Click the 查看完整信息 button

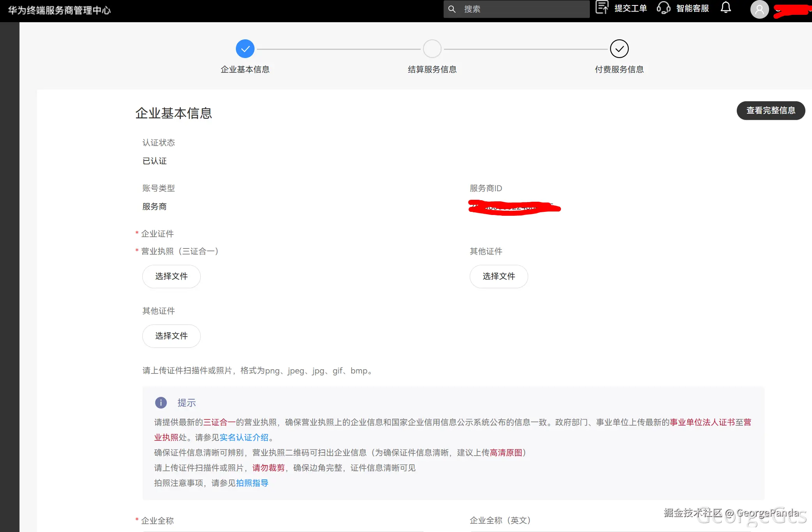click(x=771, y=110)
